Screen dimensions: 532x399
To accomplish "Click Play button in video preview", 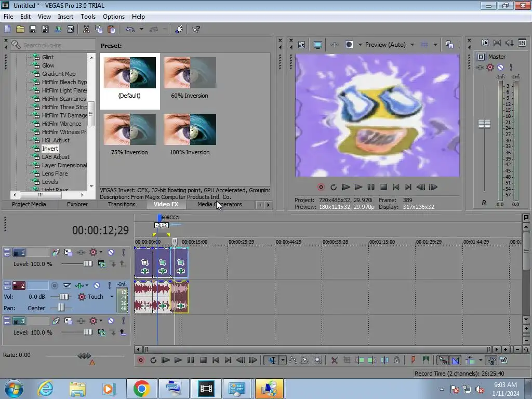I will (x=358, y=187).
